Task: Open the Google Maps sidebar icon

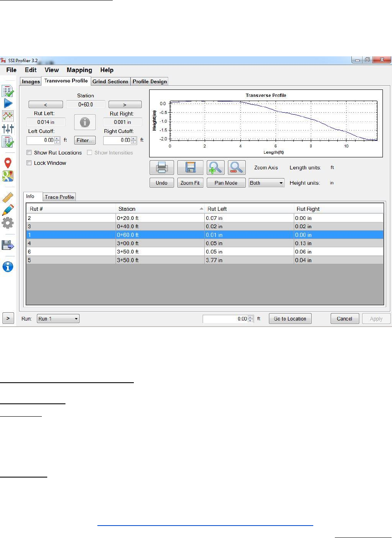Action: [x=8, y=176]
